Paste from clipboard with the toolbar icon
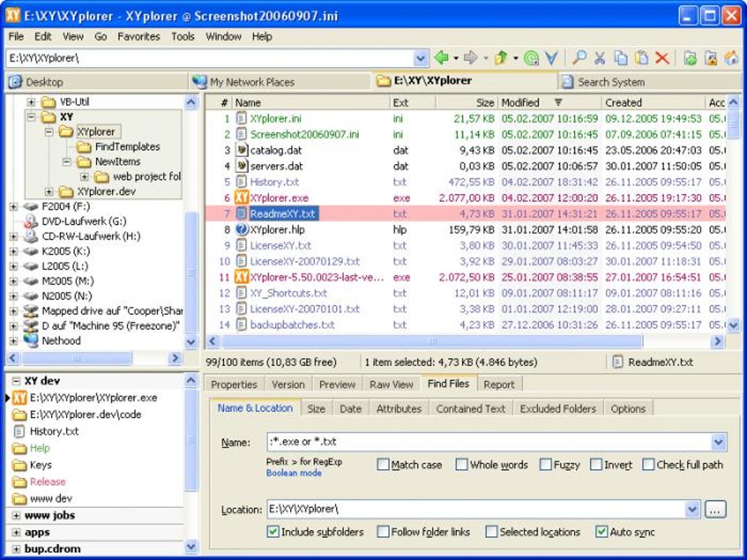 click(x=642, y=58)
